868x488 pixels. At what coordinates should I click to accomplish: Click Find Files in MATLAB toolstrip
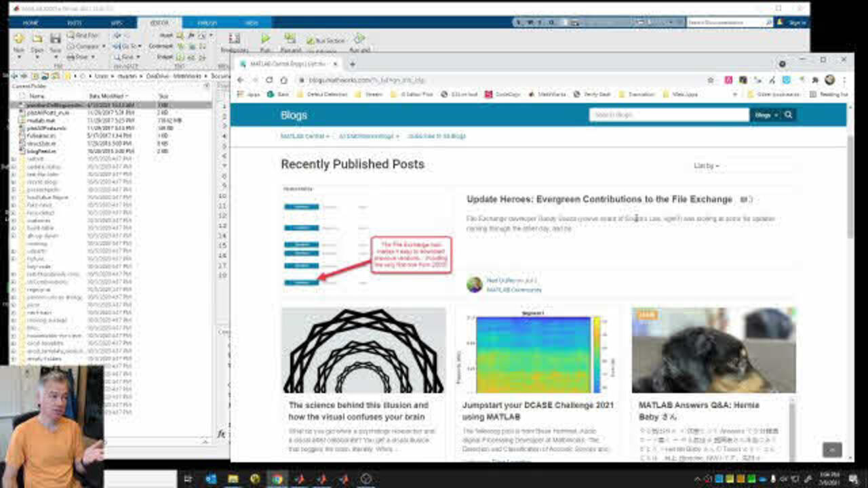pos(83,35)
